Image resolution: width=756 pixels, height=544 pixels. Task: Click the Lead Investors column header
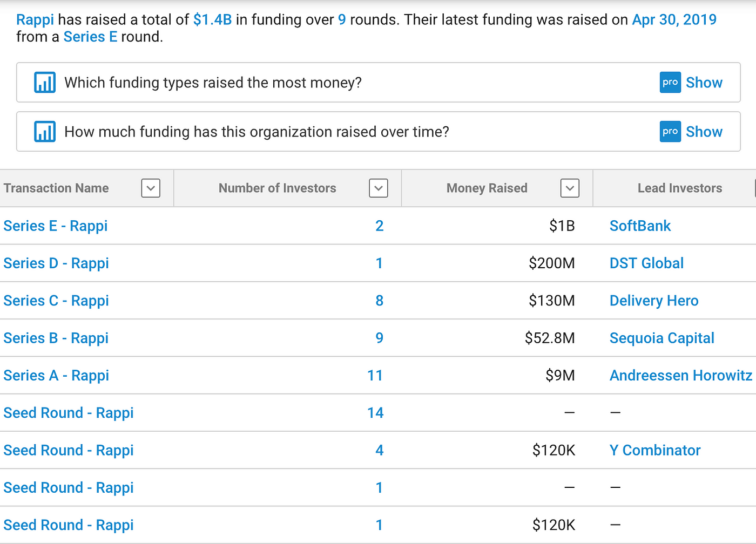tap(680, 188)
